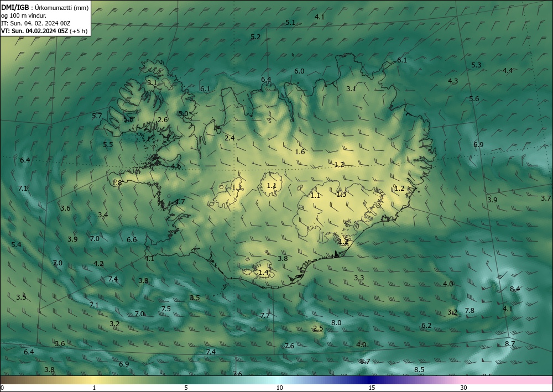Click the map value "6.2"
This screenshot has height=392, width=553.
pos(426,325)
